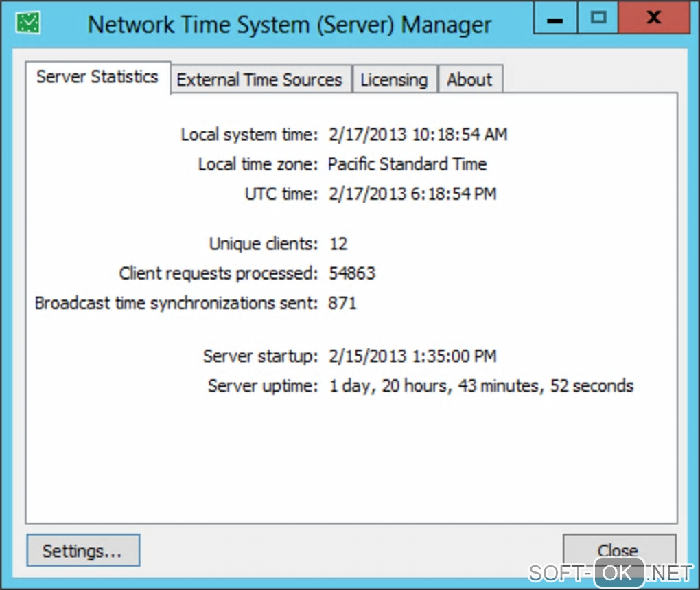This screenshot has width=700, height=590.
Task: Click the Network Time System app icon
Action: [28, 23]
